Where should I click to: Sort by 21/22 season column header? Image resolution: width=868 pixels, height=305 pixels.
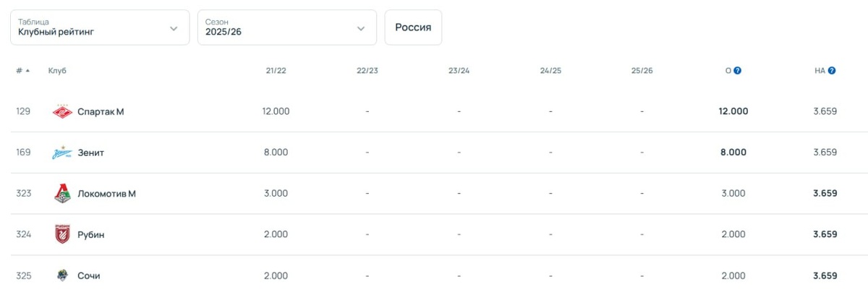click(276, 71)
